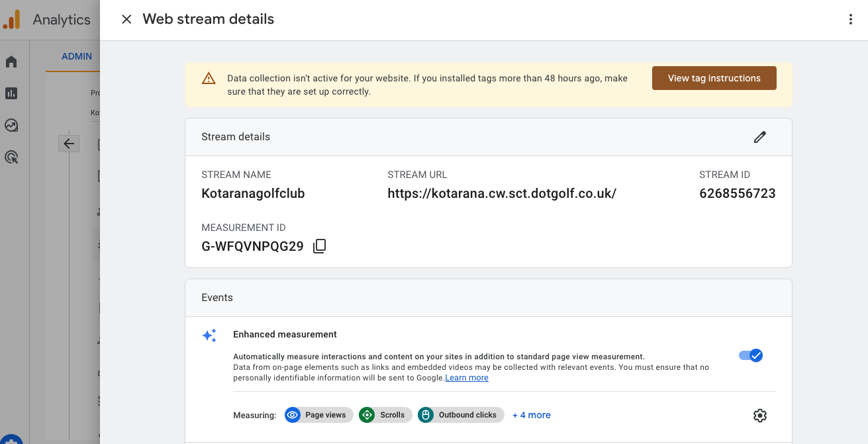The height and width of the screenshot is (444, 868).
Task: Select the stream name Kotaranagolfclub
Action: tap(253, 194)
